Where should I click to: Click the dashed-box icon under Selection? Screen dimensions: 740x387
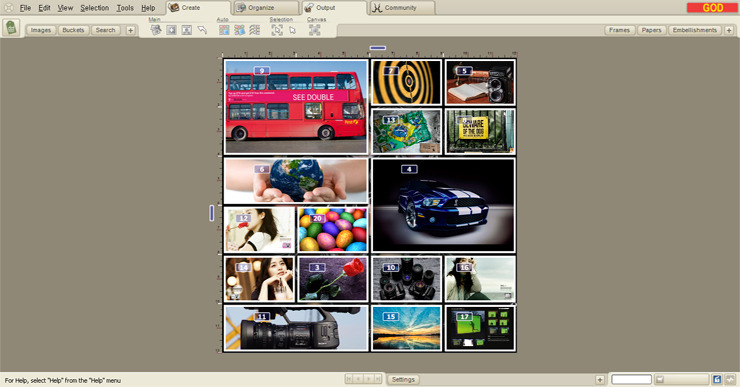pyautogui.click(x=277, y=30)
